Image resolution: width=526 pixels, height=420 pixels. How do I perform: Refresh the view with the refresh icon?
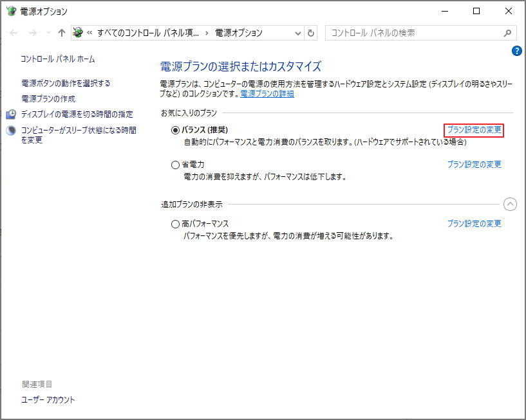[310, 33]
